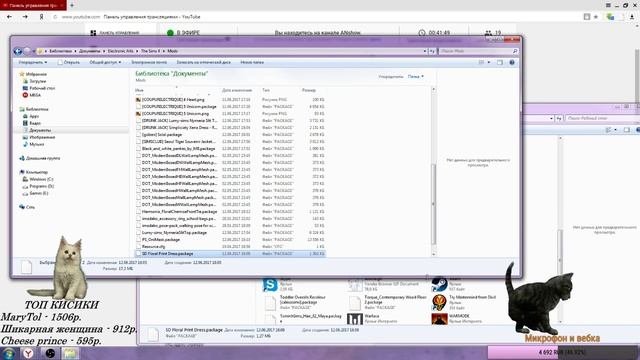This screenshot has width=640, height=360.
Task: Click Electronic Arts in address breadcrumb
Action: (121, 51)
